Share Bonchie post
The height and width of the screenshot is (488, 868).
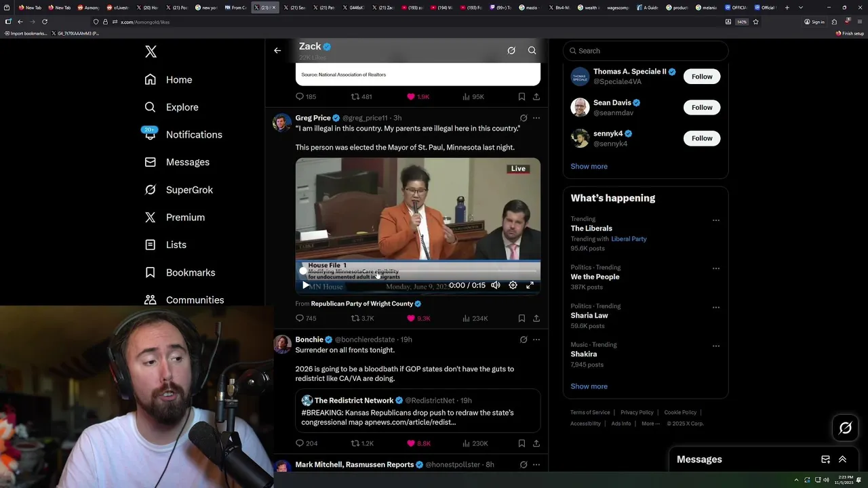(536, 443)
